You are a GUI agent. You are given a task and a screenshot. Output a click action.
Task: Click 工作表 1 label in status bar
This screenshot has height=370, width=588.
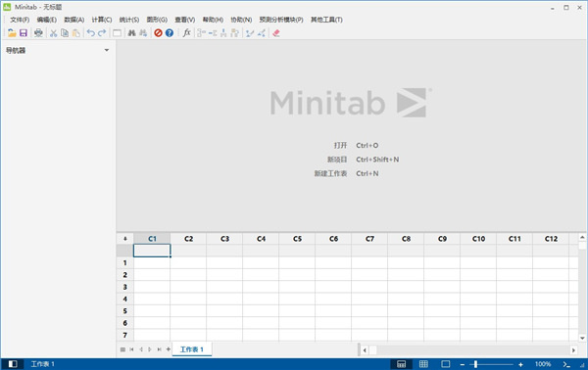[42, 364]
